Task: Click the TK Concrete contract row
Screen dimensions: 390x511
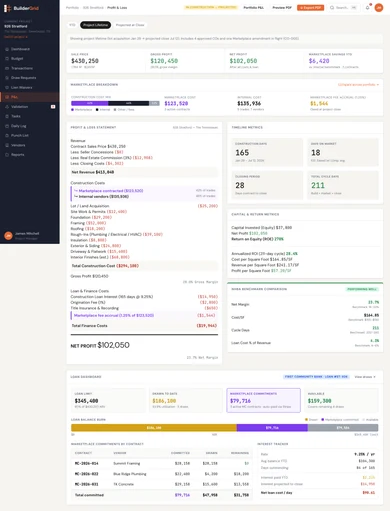Action: coord(162,484)
